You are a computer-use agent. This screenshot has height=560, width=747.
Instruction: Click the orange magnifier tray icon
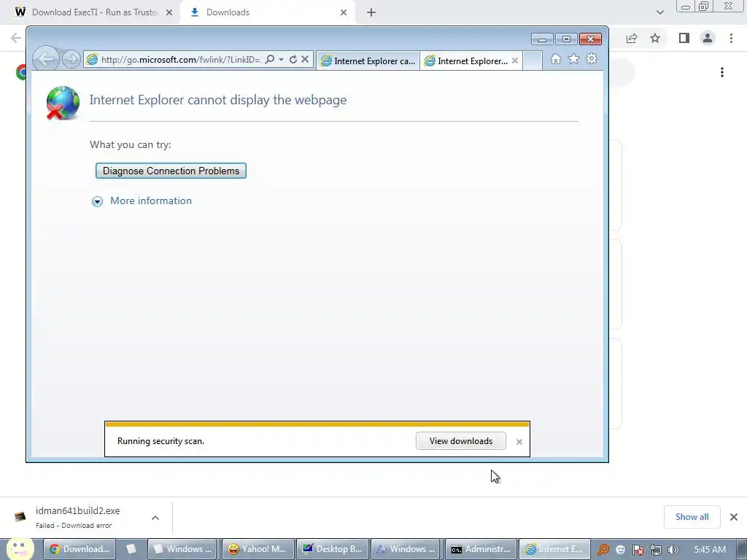click(603, 550)
